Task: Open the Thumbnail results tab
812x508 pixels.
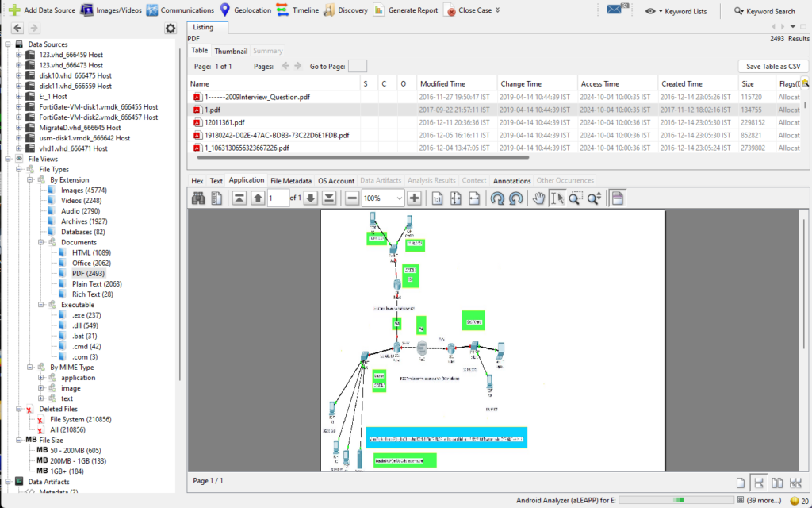Action: (231, 51)
